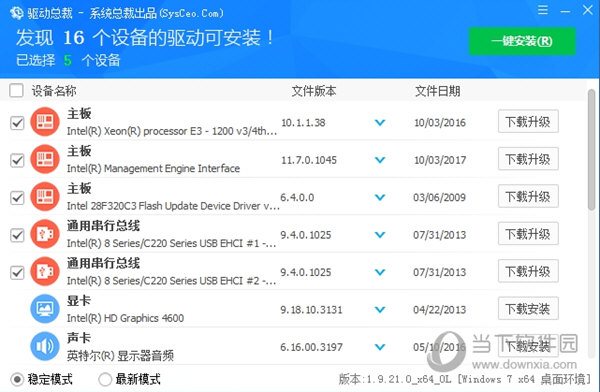Click sound card speaker icon for 英特尔显示器音频
600x392 pixels.
pyautogui.click(x=45, y=346)
